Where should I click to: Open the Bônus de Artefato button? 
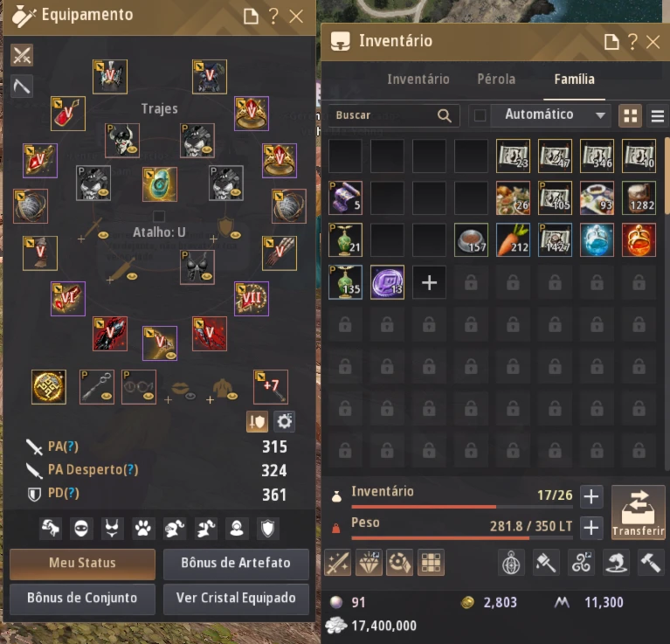click(236, 564)
